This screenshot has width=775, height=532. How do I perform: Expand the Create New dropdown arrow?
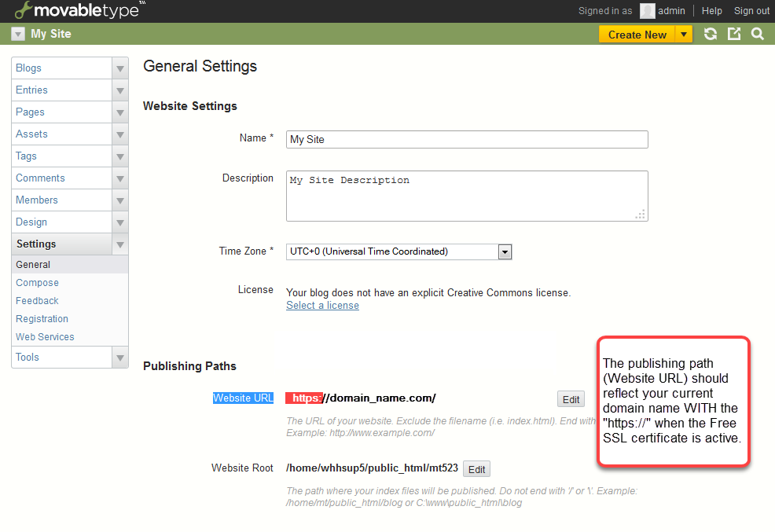coord(684,34)
